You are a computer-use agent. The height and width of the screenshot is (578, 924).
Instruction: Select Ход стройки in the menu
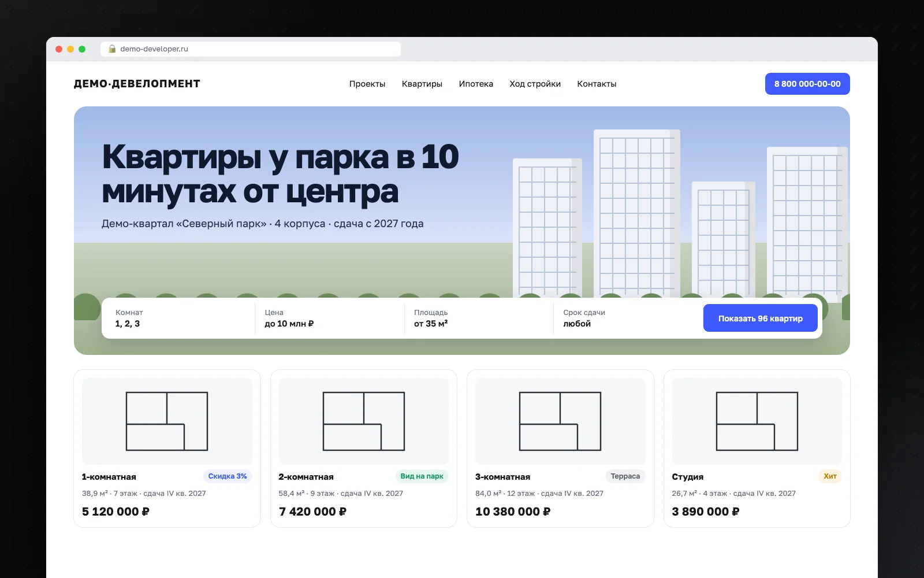point(535,84)
